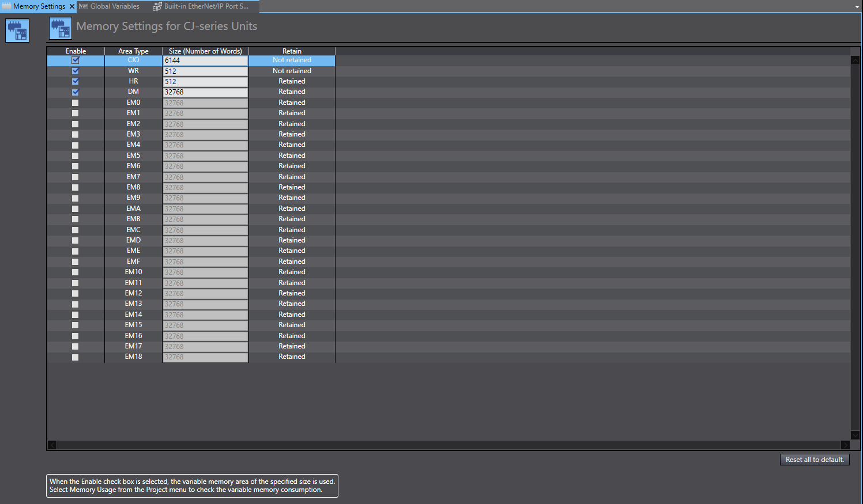Tick the EM10 enable checkbox
Image resolution: width=863 pixels, height=504 pixels.
[76, 272]
